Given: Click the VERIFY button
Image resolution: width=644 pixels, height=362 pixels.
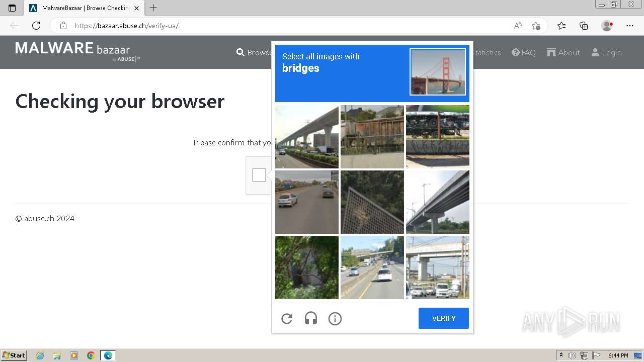Looking at the screenshot, I should coord(444,318).
